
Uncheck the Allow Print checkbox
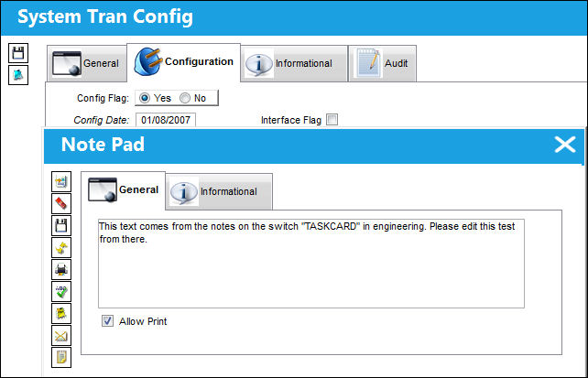click(108, 321)
